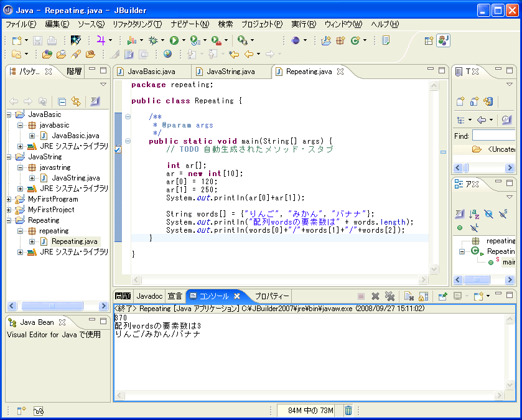Switch to the JavaString.java editor tab
The image size is (522, 420).
tap(230, 72)
